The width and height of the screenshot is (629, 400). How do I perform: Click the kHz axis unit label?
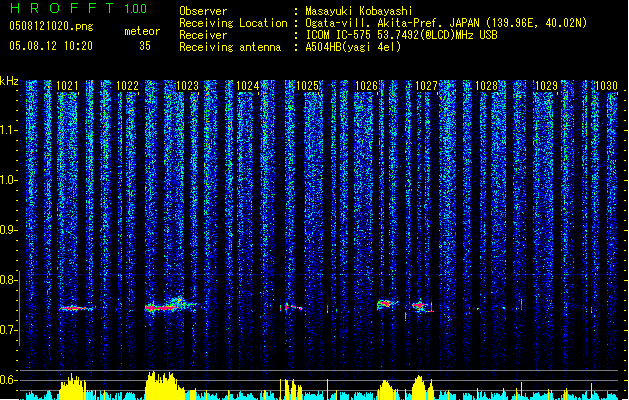pos(9,81)
